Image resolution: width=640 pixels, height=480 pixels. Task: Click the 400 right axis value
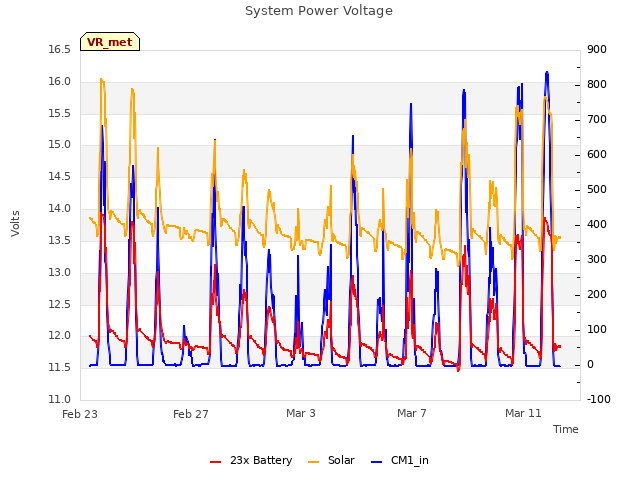(x=597, y=224)
